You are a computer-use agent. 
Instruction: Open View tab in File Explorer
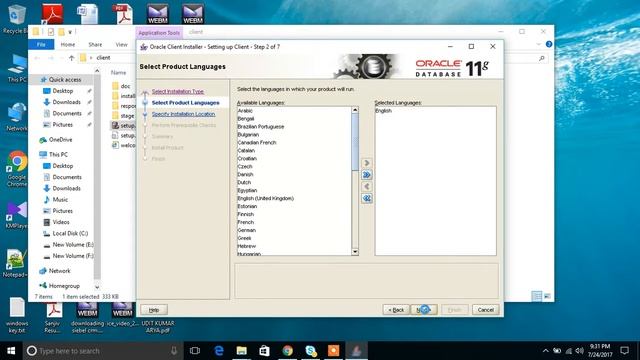(x=122, y=44)
